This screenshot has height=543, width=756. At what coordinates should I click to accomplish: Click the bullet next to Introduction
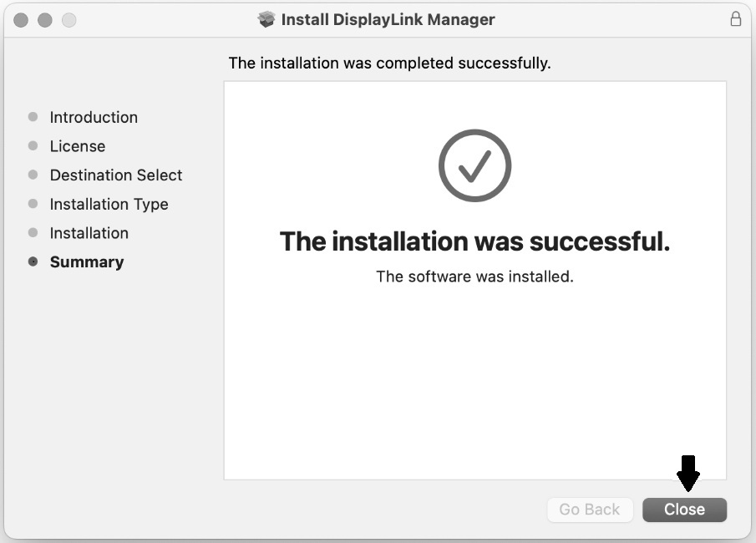pyautogui.click(x=33, y=117)
